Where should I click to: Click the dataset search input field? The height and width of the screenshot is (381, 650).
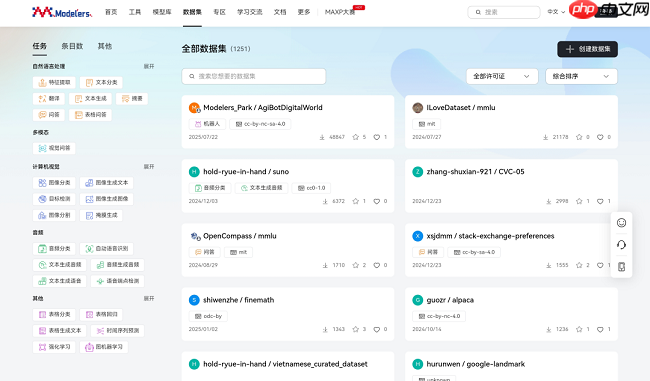coord(254,76)
